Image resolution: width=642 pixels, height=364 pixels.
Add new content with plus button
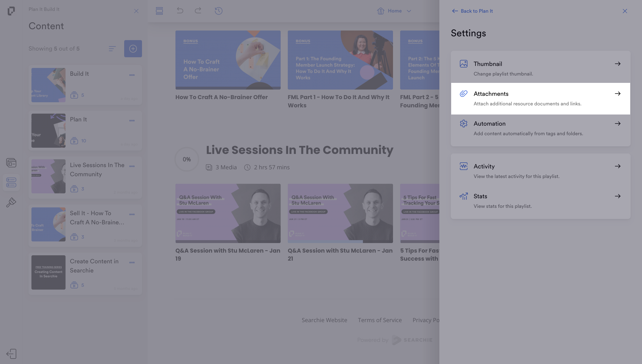point(133,49)
